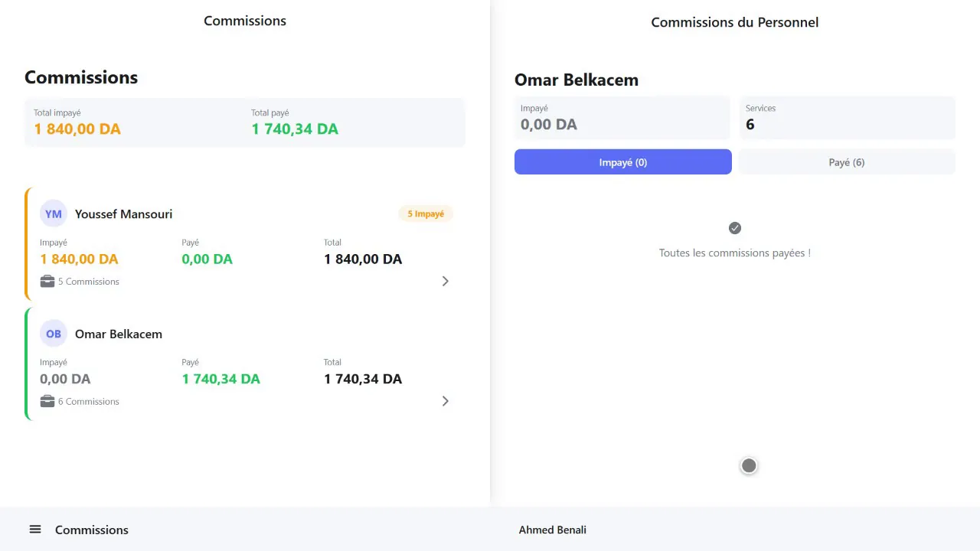Click the Services count 6
This screenshot has height=551, width=980.
tap(750, 125)
